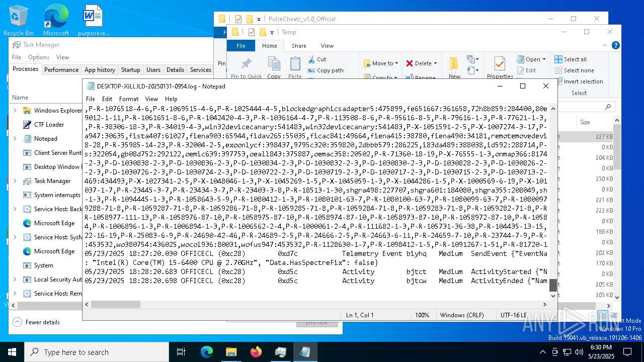The height and width of the screenshot is (362, 644).
Task: Expand the Local Security Aut process
Action: (15, 280)
